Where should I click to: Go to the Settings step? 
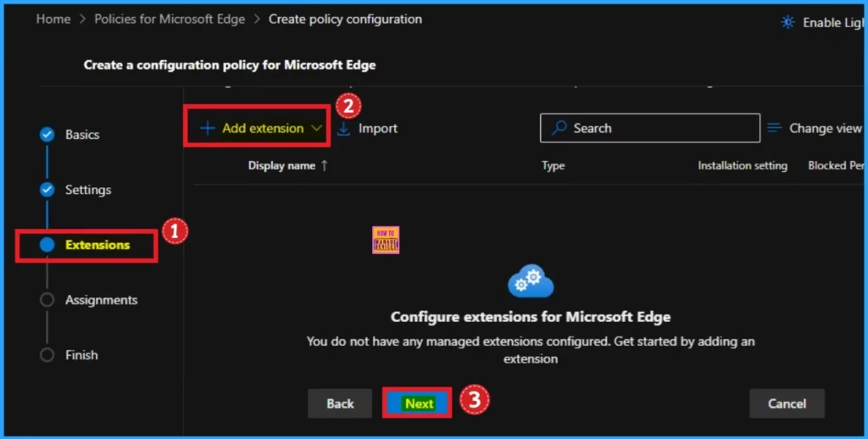tap(88, 189)
